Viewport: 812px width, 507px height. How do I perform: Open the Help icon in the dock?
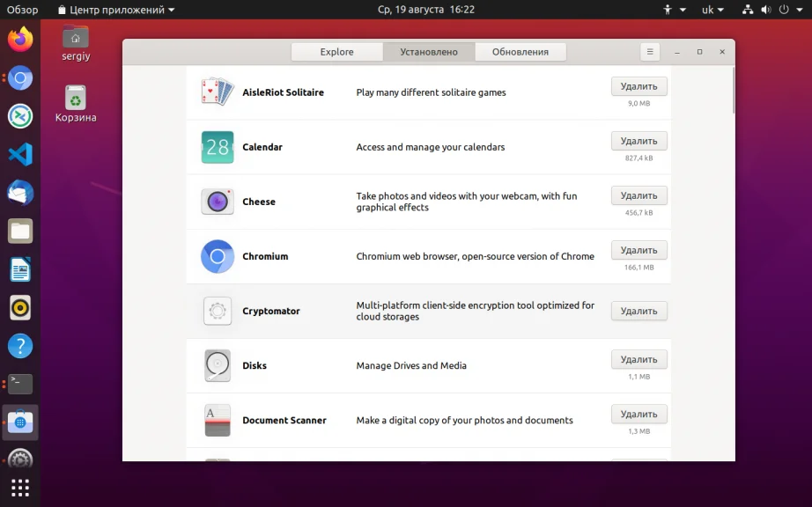tap(20, 346)
